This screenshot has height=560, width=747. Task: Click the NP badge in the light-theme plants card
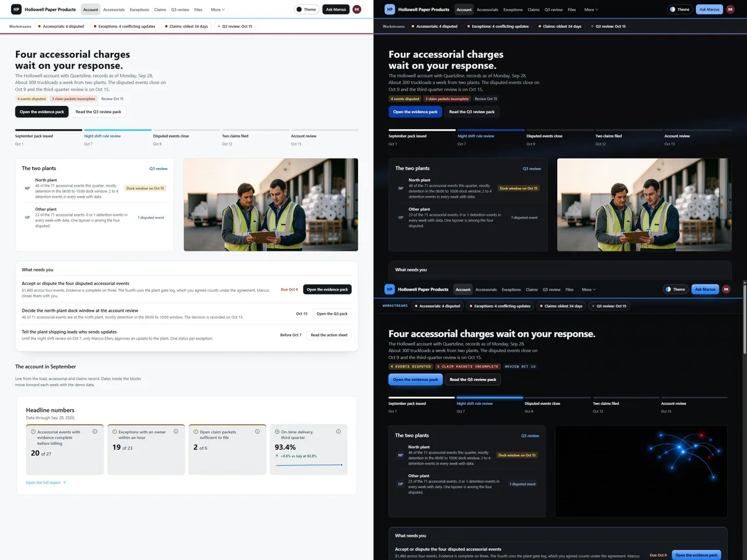tap(27, 188)
